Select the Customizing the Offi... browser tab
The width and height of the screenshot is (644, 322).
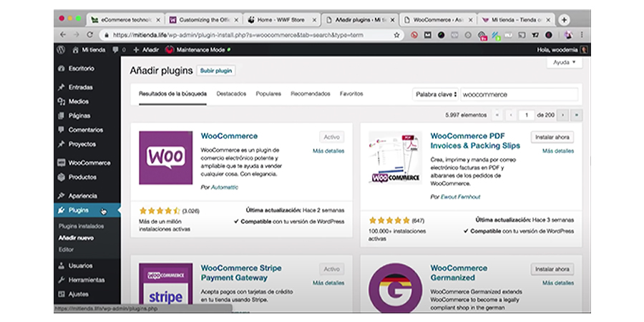pos(204,20)
